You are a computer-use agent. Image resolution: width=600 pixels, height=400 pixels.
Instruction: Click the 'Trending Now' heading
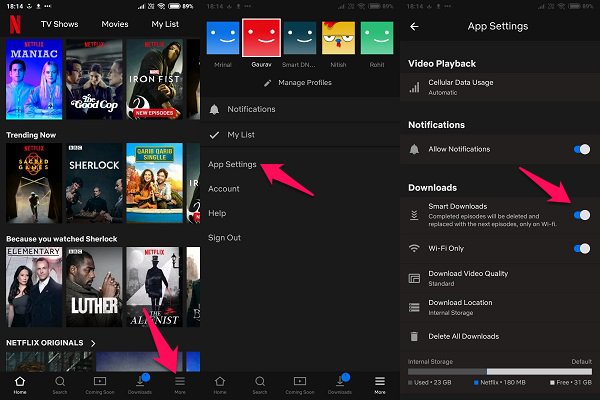pyautogui.click(x=31, y=135)
